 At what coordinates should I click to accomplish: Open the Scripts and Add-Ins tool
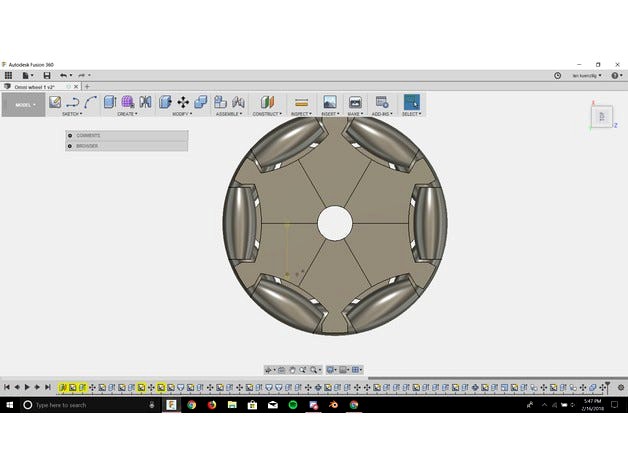(x=382, y=102)
